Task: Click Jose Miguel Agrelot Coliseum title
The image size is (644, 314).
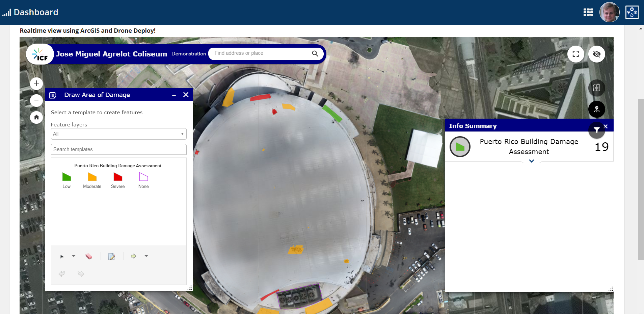Action: coord(111,54)
